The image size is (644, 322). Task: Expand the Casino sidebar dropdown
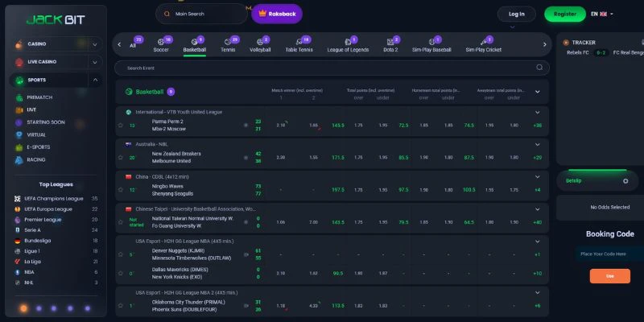95,44
